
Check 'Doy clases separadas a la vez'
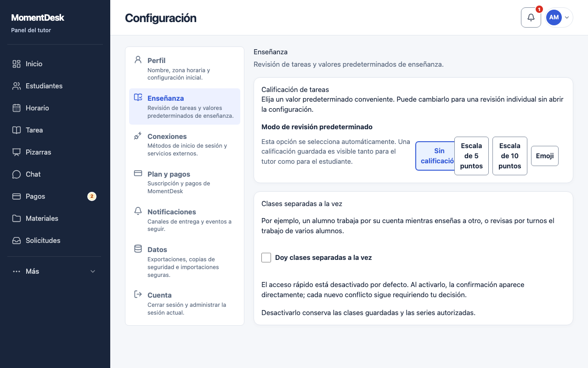coord(266,258)
